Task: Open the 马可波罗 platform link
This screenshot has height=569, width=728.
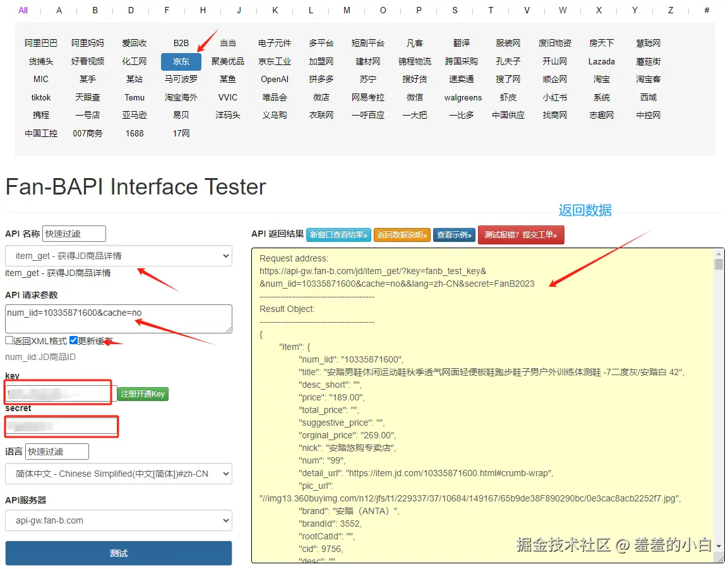Action: pos(181,80)
